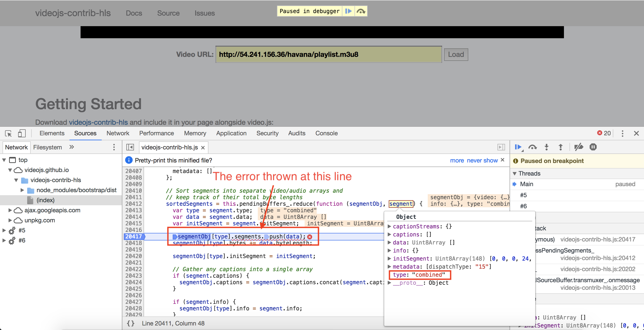The image size is (644, 330).
Task: Select the inspect element picker icon
Action: tap(8, 133)
